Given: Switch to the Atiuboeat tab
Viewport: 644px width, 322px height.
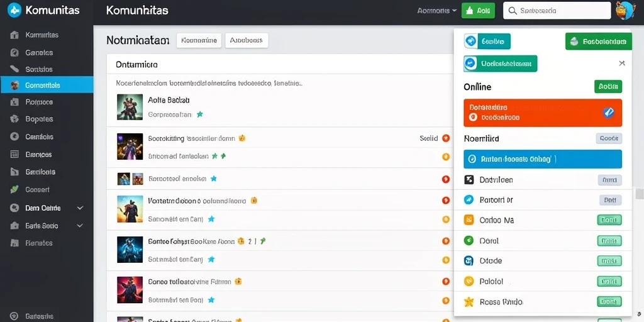Looking at the screenshot, I should point(247,41).
